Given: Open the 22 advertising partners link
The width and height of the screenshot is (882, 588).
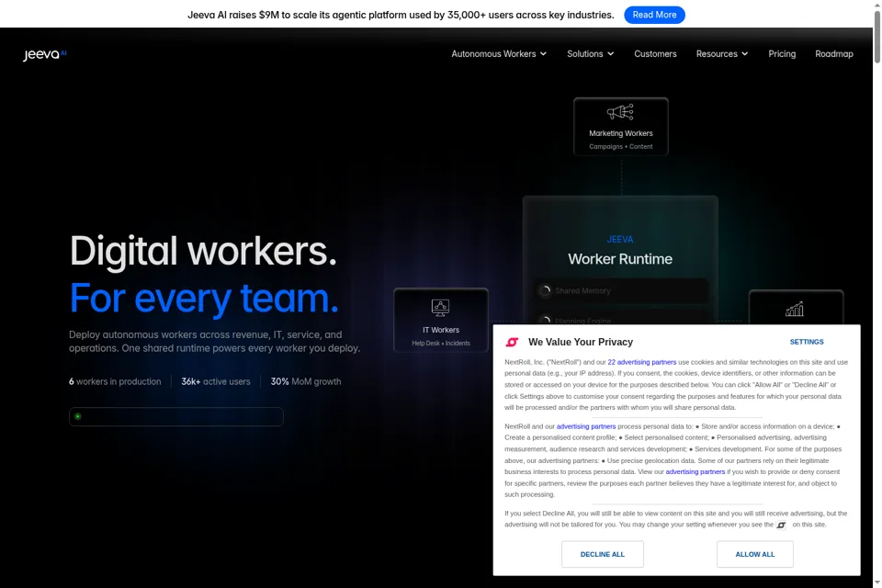Looking at the screenshot, I should (642, 362).
